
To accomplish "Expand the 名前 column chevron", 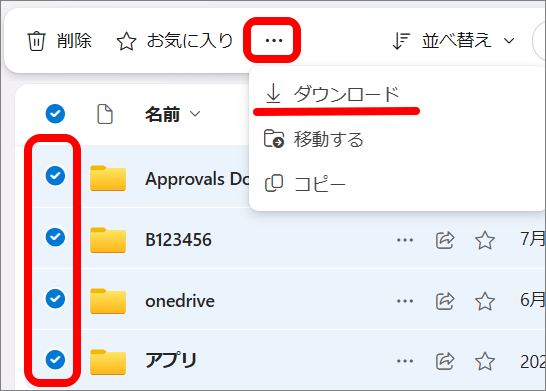I will click(x=195, y=114).
